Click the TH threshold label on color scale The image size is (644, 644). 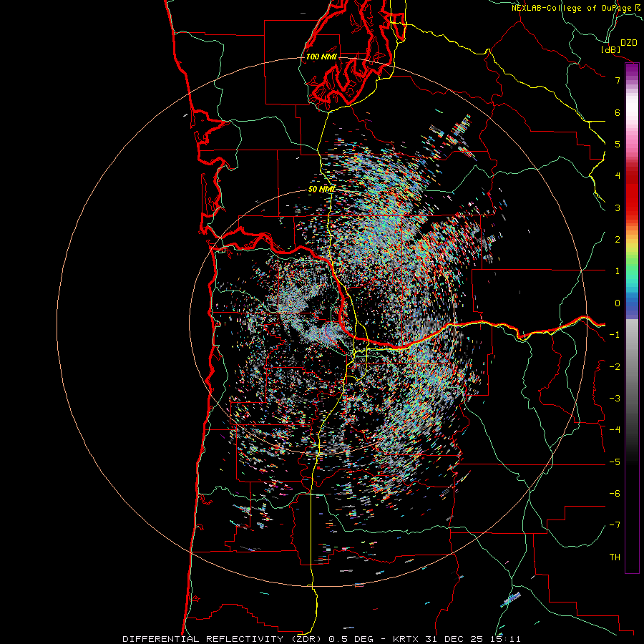click(x=615, y=557)
